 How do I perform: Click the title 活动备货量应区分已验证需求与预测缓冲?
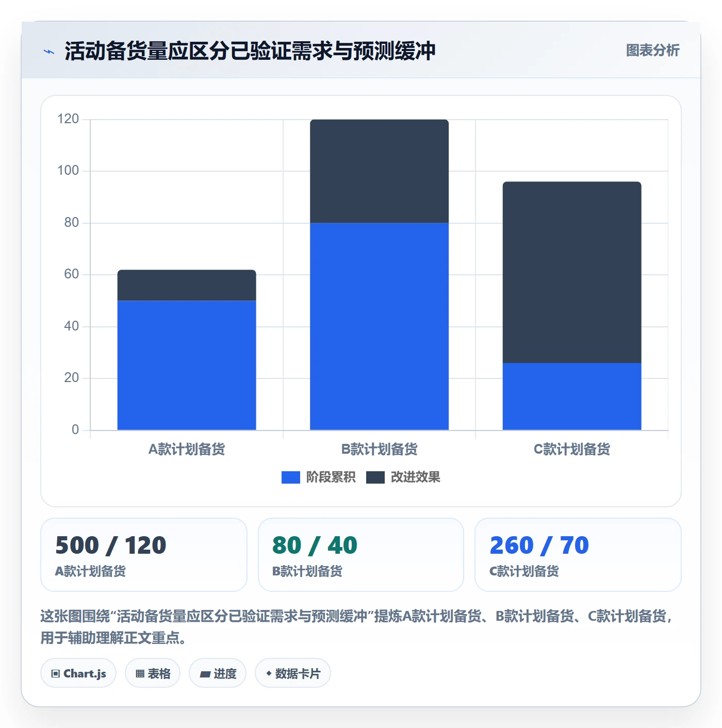[x=250, y=51]
